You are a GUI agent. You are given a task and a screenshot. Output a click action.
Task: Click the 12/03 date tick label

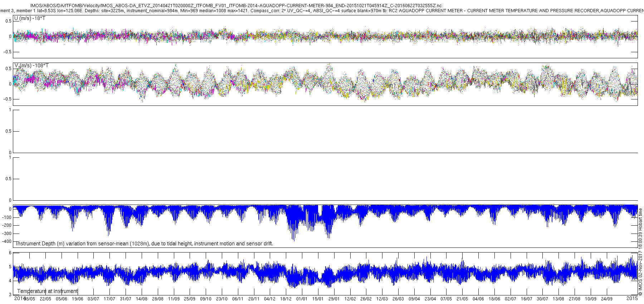click(x=382, y=299)
